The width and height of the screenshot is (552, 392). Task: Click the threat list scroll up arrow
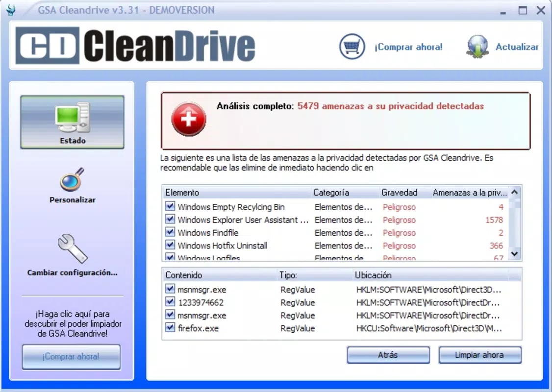click(x=514, y=192)
